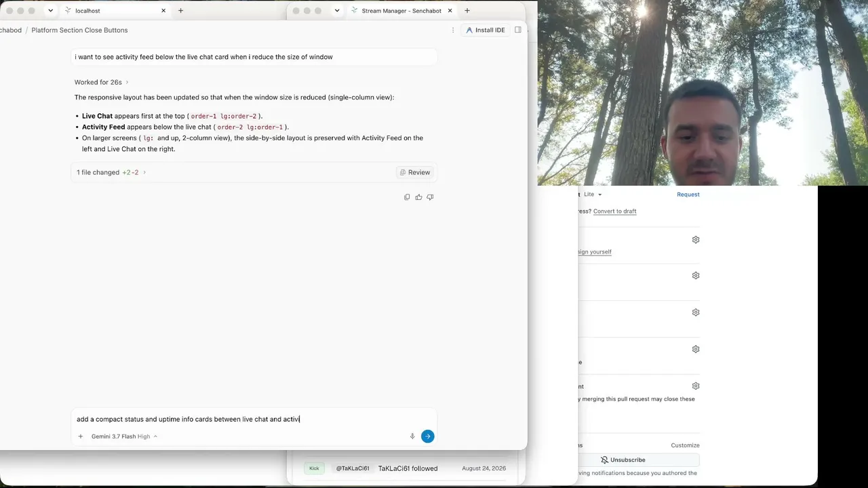Click the plus attachment icon in prompt box

(x=81, y=436)
